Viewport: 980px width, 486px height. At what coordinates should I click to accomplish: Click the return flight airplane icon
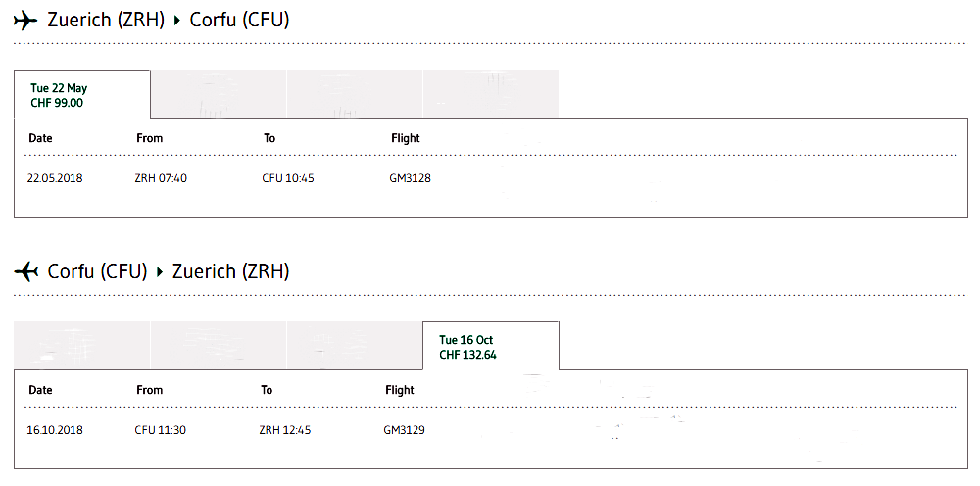(25, 271)
